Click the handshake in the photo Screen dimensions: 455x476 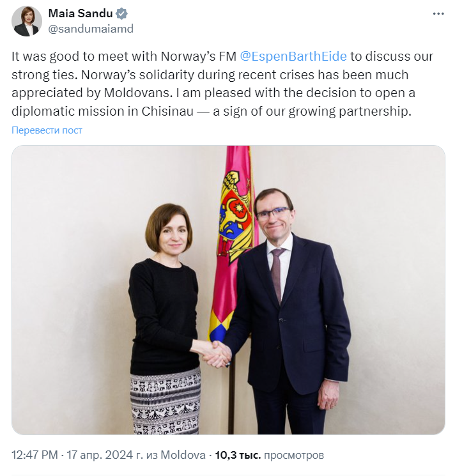click(215, 353)
